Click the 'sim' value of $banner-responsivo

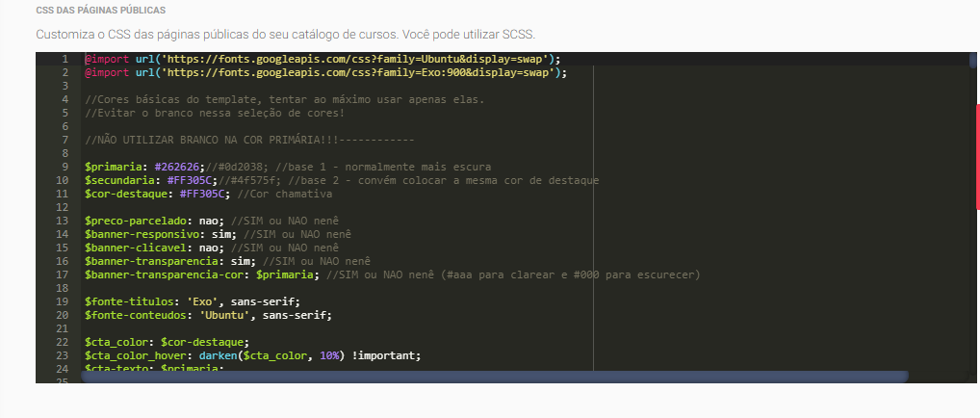coord(221,235)
